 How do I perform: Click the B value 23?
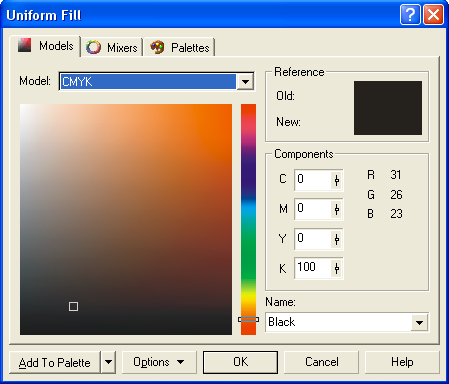coord(396,214)
